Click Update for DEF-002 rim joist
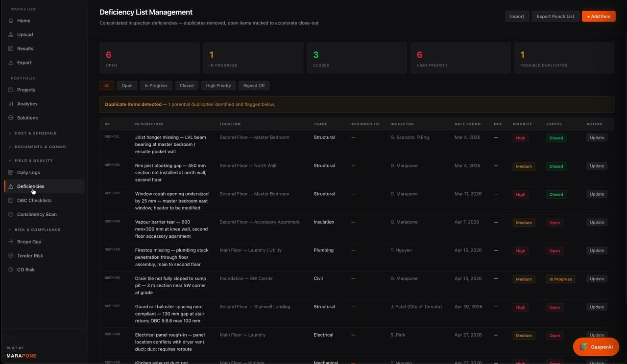Screen dimensions: 627x364 coord(597,166)
